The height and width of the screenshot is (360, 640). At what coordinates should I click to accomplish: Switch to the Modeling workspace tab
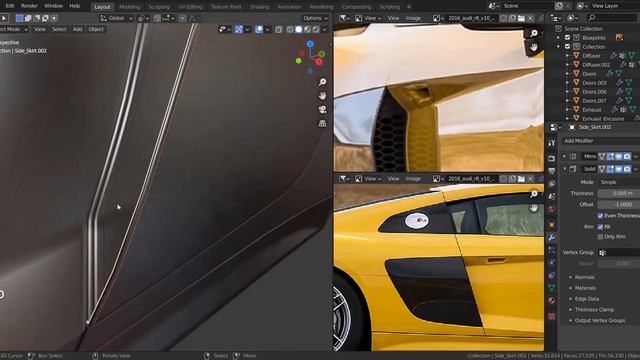click(x=129, y=7)
